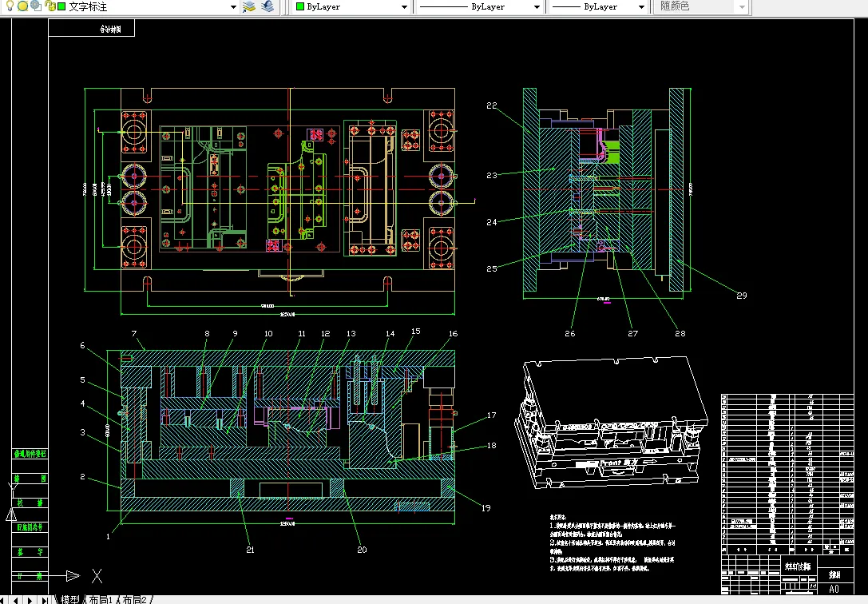
Task: Toggle the layer lock padlock icon
Action: click(50, 6)
